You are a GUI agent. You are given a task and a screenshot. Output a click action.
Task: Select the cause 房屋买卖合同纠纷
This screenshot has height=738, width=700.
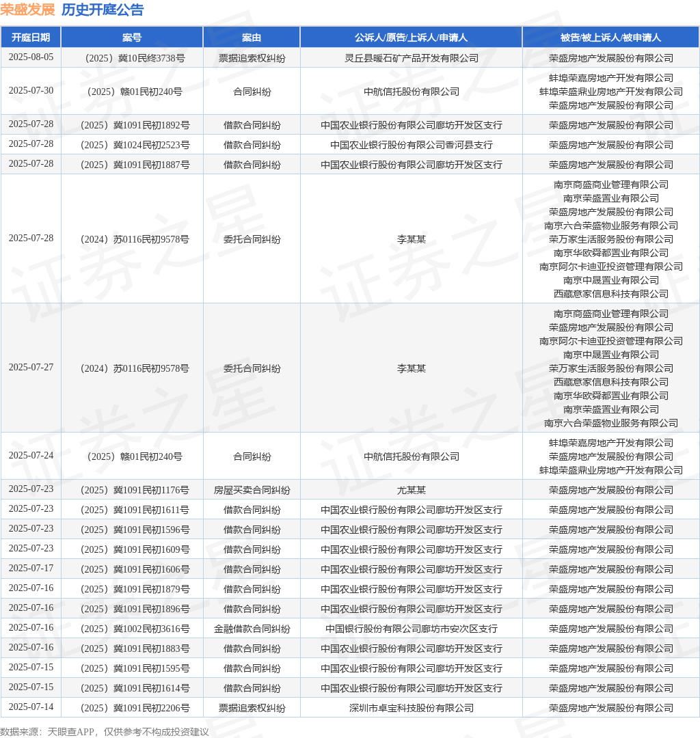(252, 490)
